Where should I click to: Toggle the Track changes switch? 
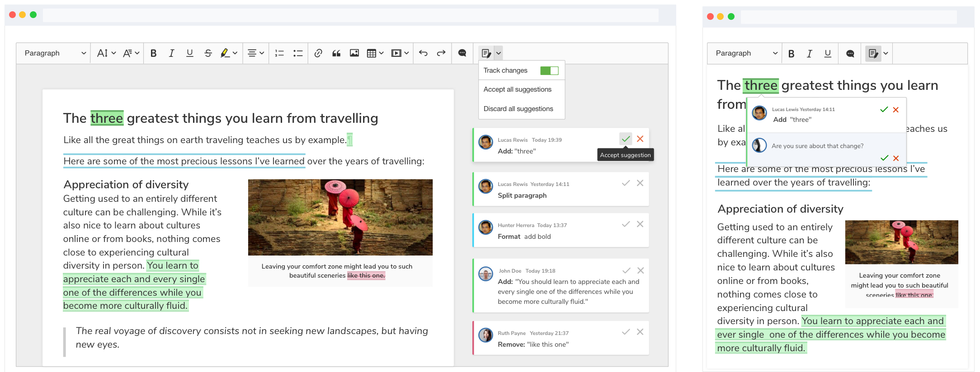[x=549, y=70]
